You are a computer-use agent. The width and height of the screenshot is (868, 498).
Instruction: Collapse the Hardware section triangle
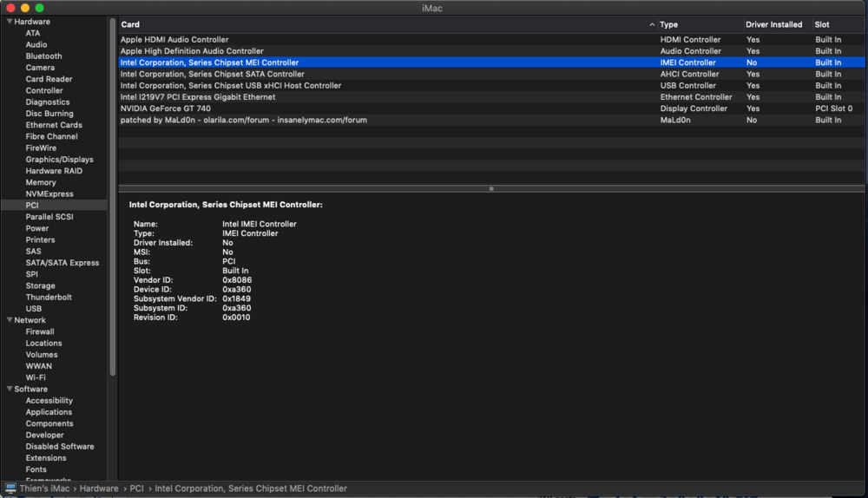9,22
